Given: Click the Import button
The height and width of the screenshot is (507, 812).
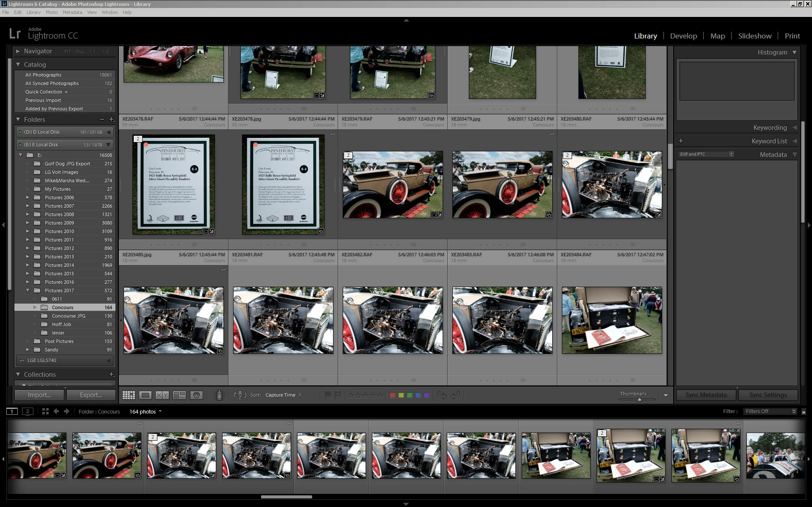Looking at the screenshot, I should tap(39, 395).
